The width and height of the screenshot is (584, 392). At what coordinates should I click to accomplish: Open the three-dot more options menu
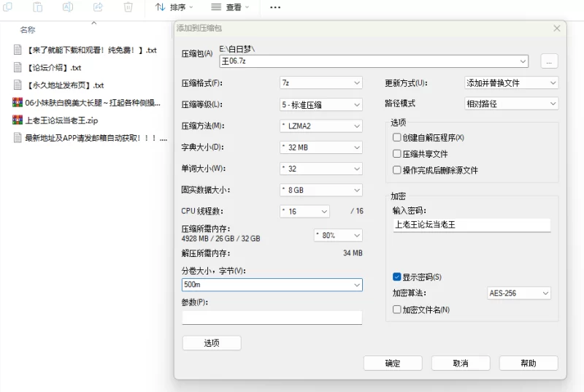click(x=275, y=7)
